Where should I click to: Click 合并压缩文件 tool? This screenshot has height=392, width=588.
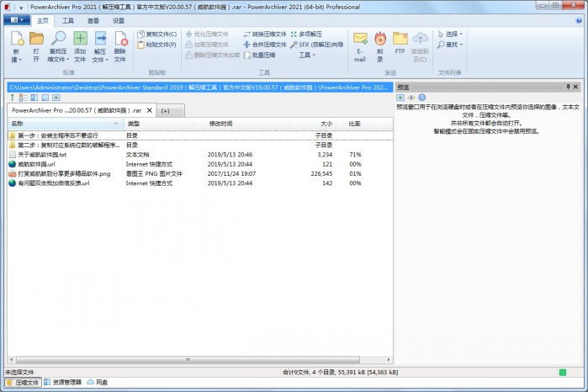tap(265, 45)
